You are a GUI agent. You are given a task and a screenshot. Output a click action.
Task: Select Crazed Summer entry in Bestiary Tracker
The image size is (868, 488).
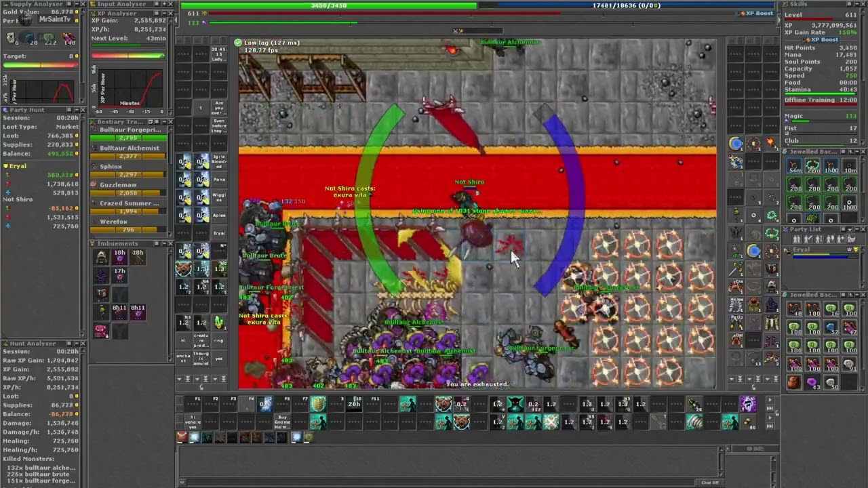128,207
